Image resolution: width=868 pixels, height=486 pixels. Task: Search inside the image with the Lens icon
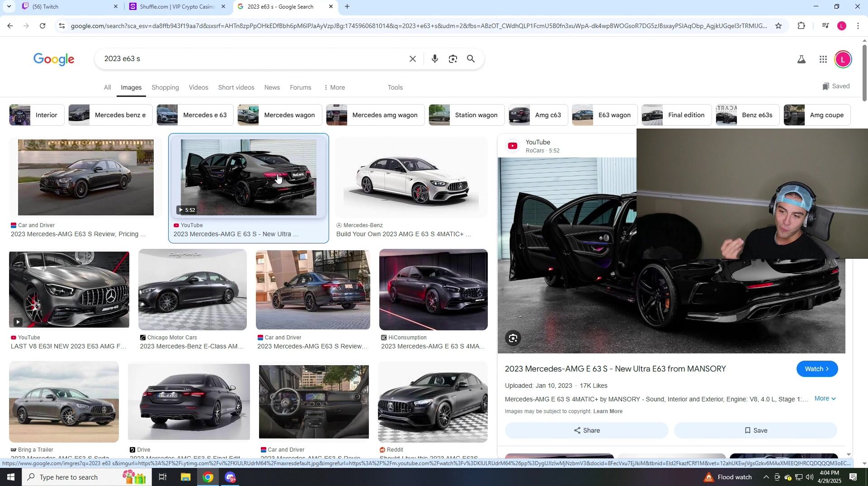(513, 338)
